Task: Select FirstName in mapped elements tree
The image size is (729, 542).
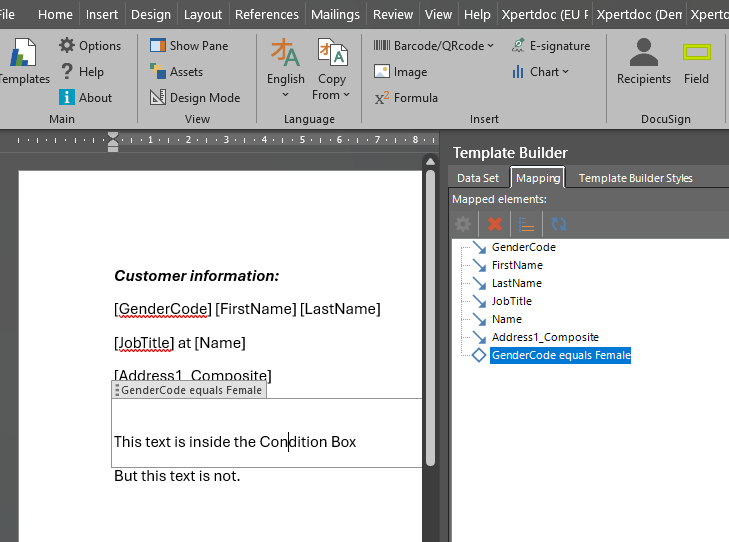Action: [517, 265]
